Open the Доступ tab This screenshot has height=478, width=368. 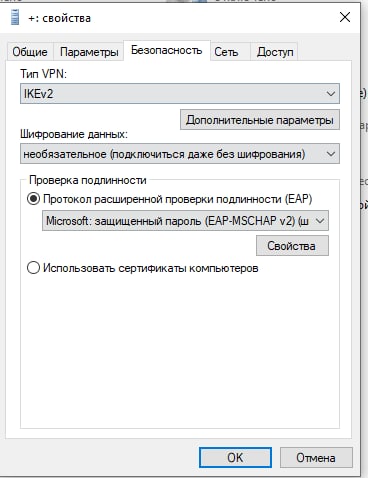(275, 52)
